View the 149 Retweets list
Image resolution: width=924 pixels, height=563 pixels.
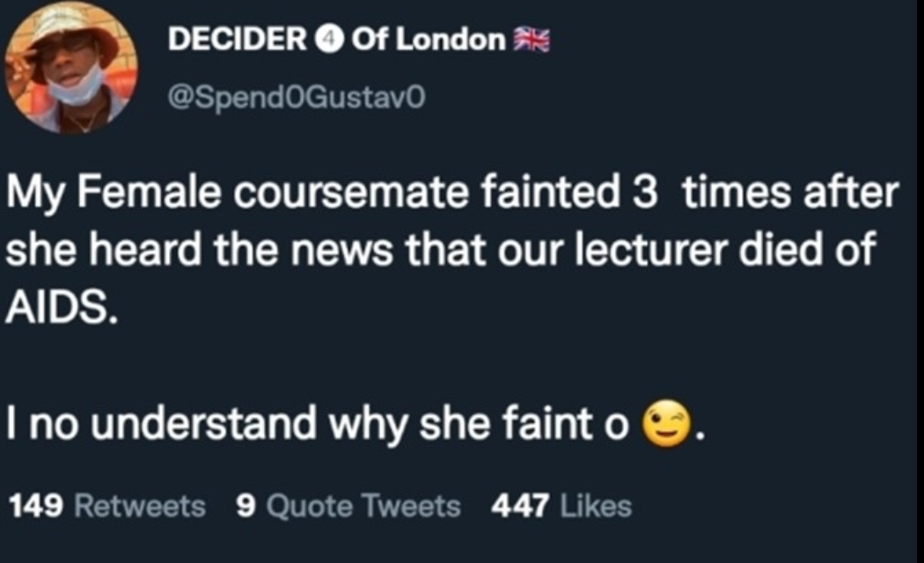pos(106,506)
